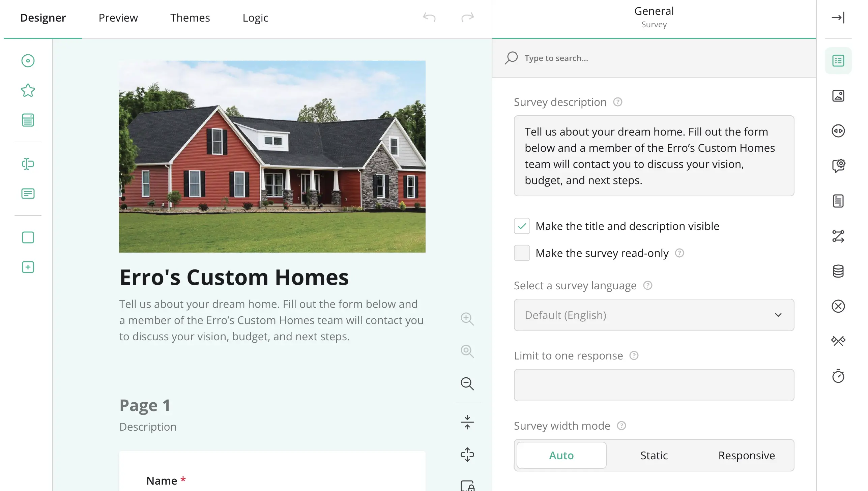Select Static survey width mode
Viewport: 868px width, 491px height.
[x=654, y=455]
